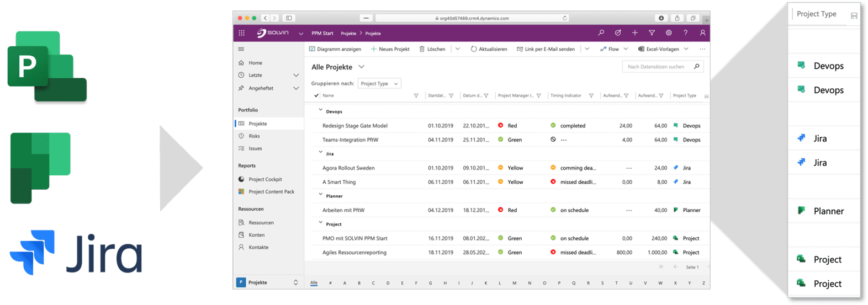Open more commands ellipsis in toolbar
The image size is (868, 305).
(702, 49)
